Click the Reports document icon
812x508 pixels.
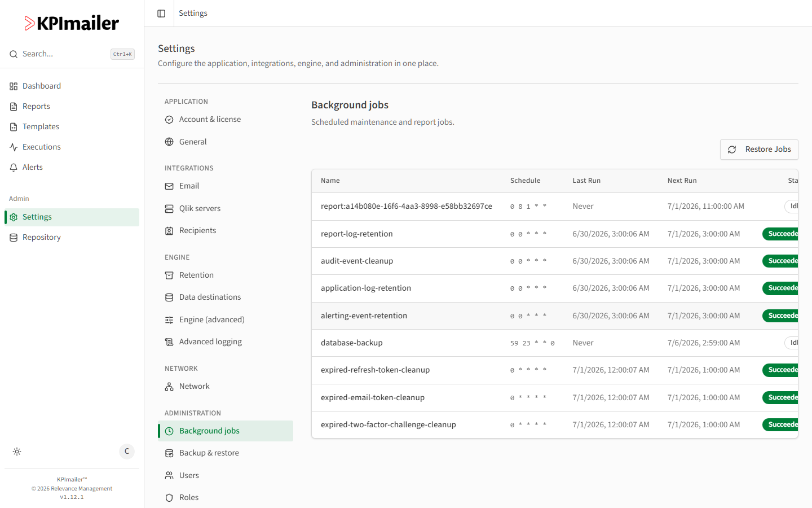tap(14, 107)
